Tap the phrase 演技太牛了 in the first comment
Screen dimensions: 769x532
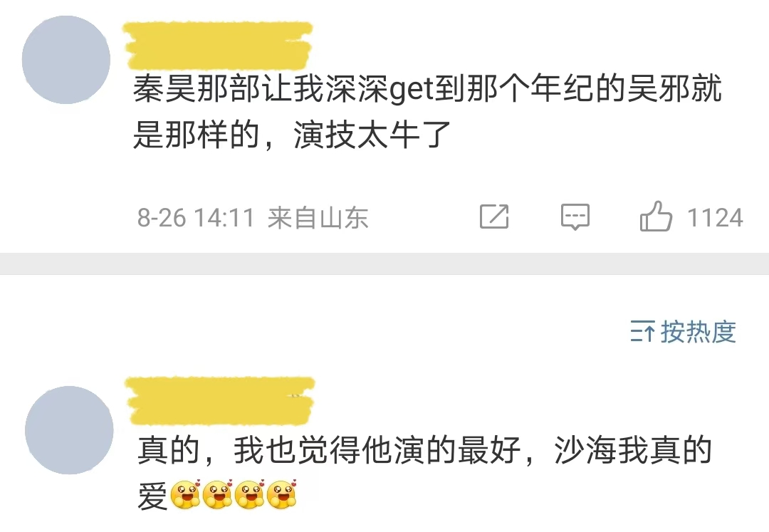coord(372,135)
